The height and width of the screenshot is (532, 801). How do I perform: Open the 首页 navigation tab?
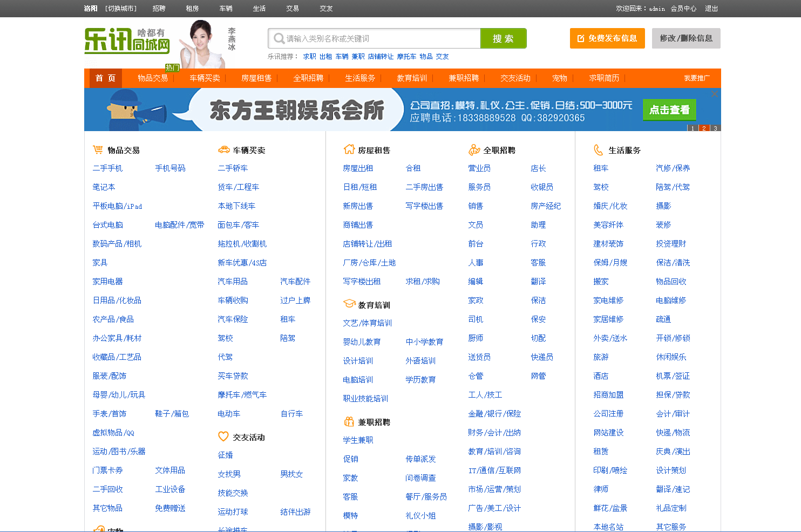pos(105,78)
